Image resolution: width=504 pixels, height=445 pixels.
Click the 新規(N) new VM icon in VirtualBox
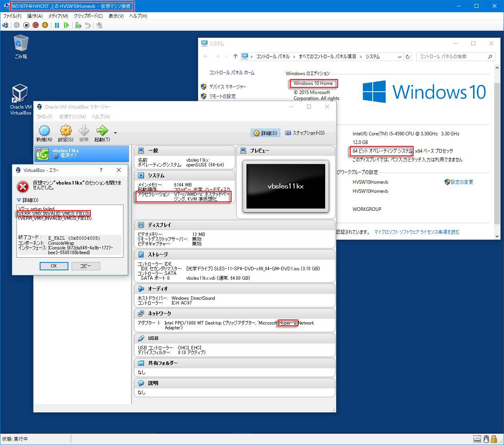coord(44,133)
